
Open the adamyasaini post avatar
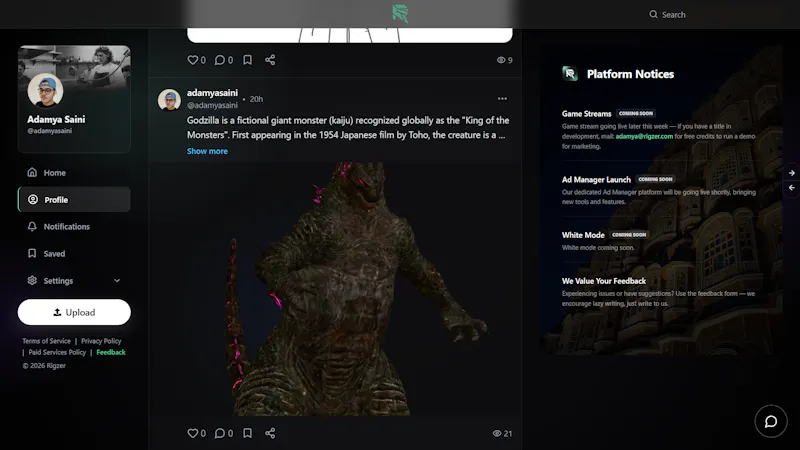pos(169,99)
